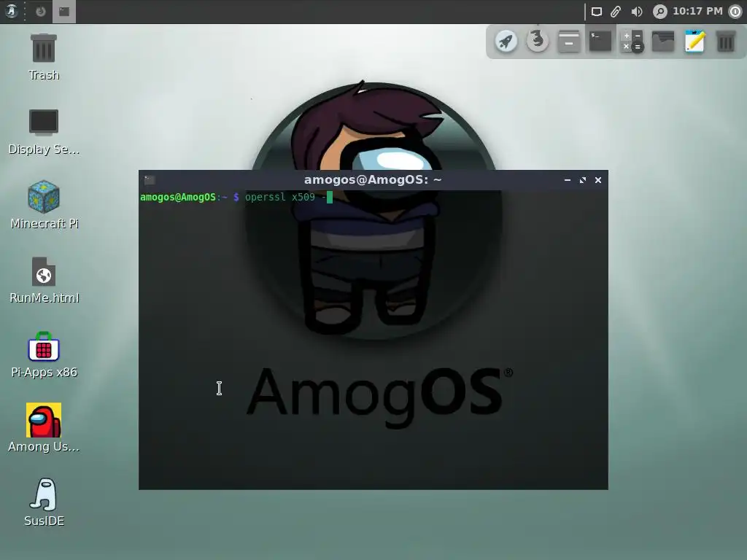Open the power button in top panel
747x560 pixels.
pos(735,12)
